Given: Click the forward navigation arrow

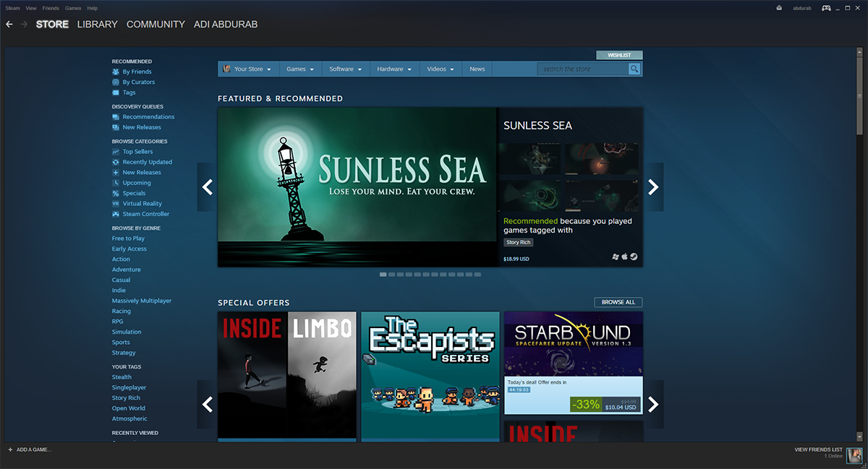Looking at the screenshot, I should 25,24.
